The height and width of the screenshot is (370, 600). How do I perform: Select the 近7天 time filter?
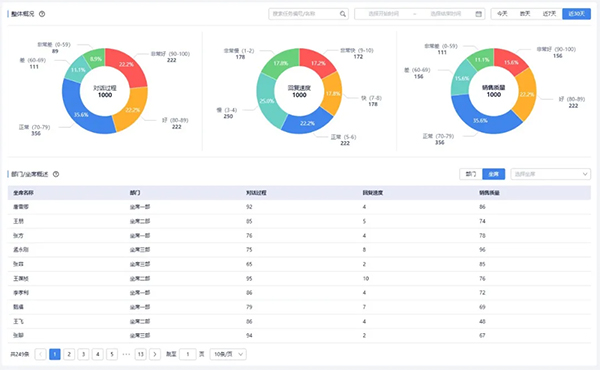pos(549,14)
